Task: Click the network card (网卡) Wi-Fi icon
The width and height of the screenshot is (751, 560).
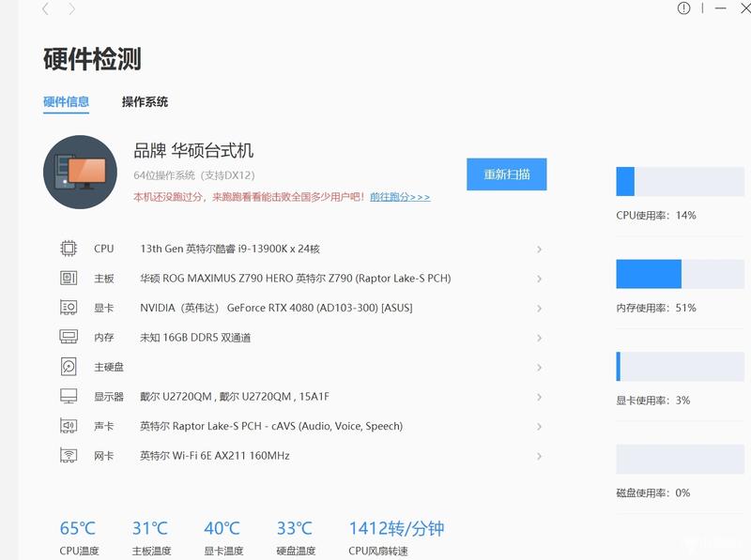Action: (x=69, y=455)
